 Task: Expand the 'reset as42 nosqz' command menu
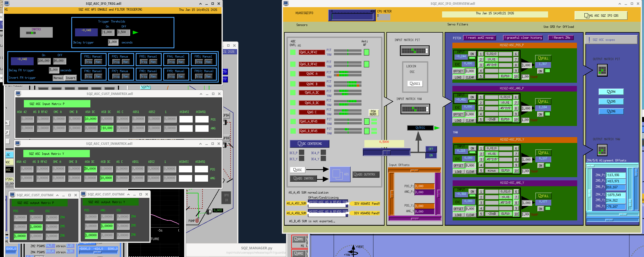[479, 38]
